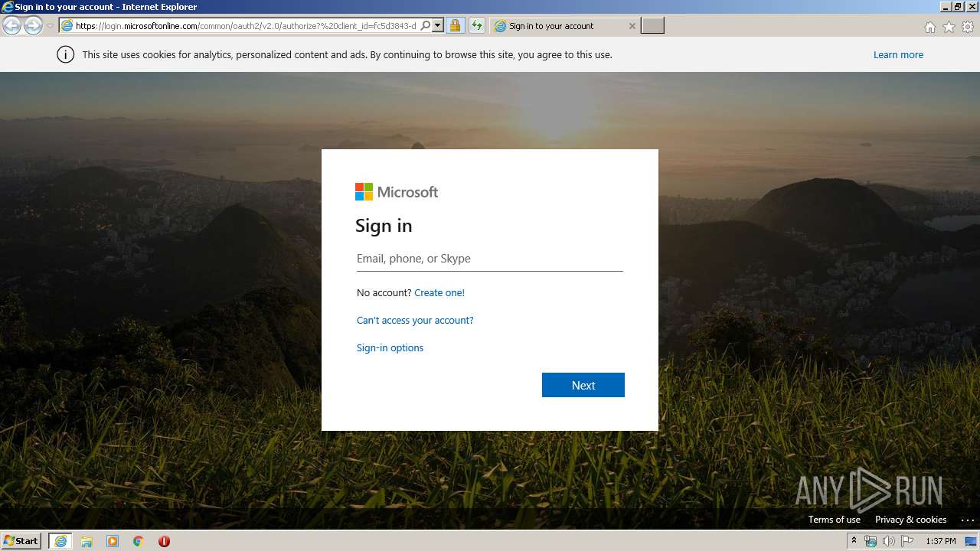Open Media Player taskbar icon

(113, 541)
